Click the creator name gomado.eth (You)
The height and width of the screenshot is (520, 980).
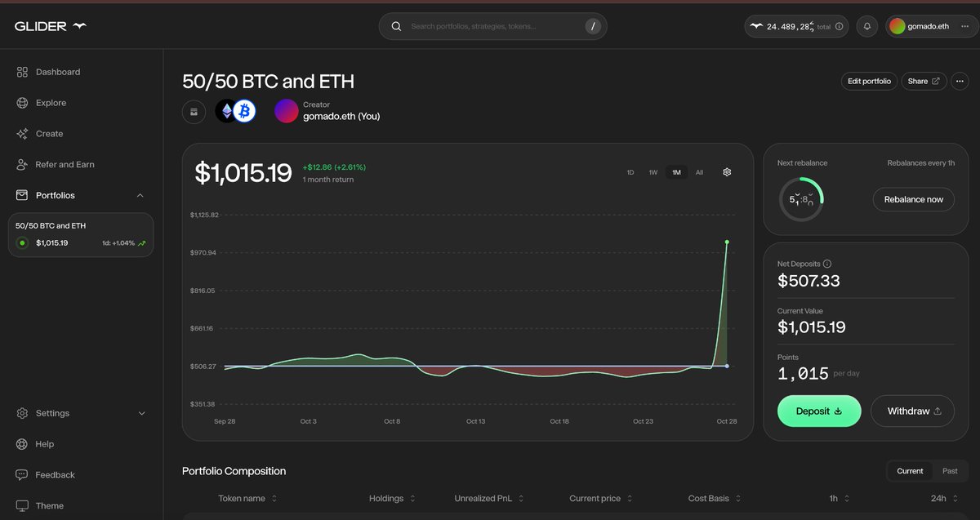(341, 116)
